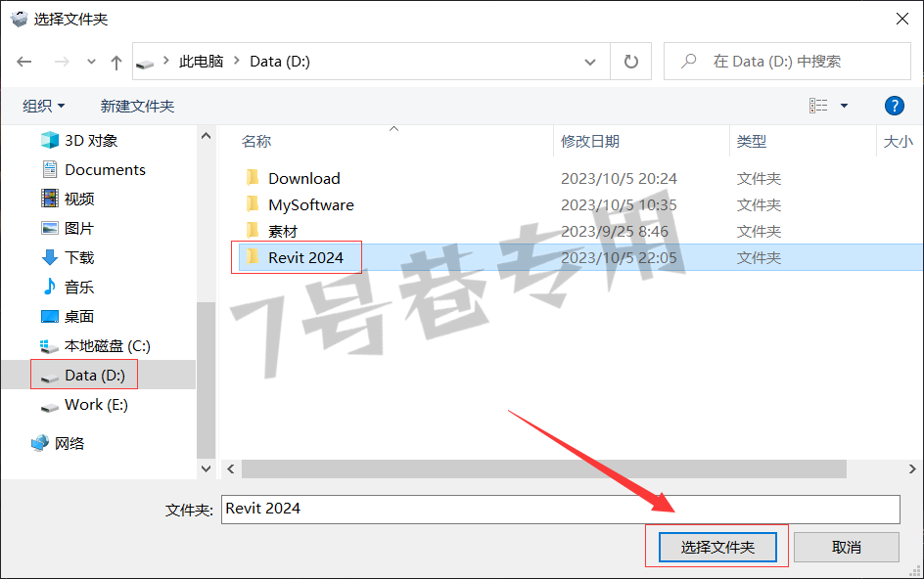This screenshot has height=579, width=924.
Task: Select the MySoftware folder
Action: [311, 205]
